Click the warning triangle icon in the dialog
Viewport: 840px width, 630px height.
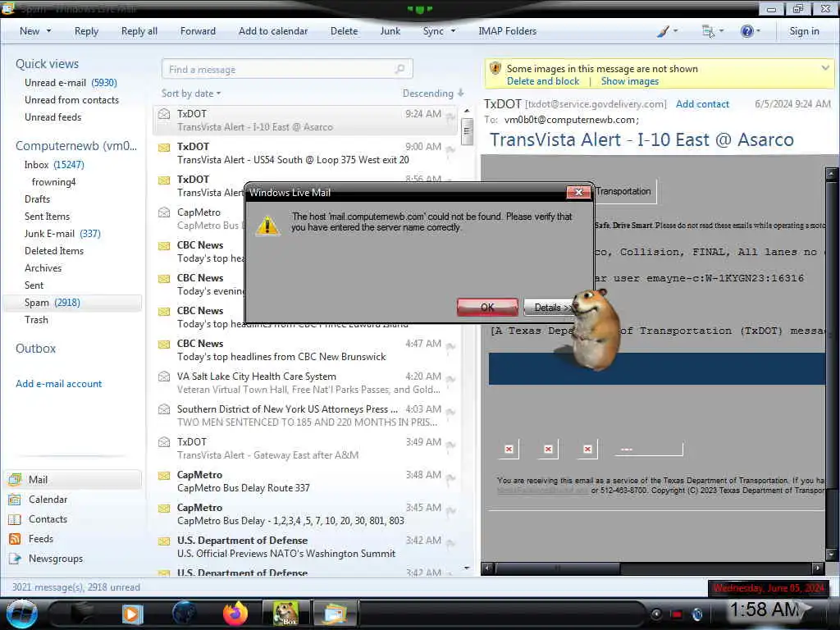pos(267,226)
